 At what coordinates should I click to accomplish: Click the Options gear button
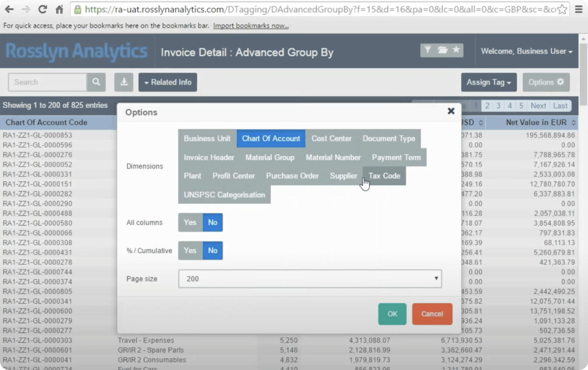click(546, 82)
